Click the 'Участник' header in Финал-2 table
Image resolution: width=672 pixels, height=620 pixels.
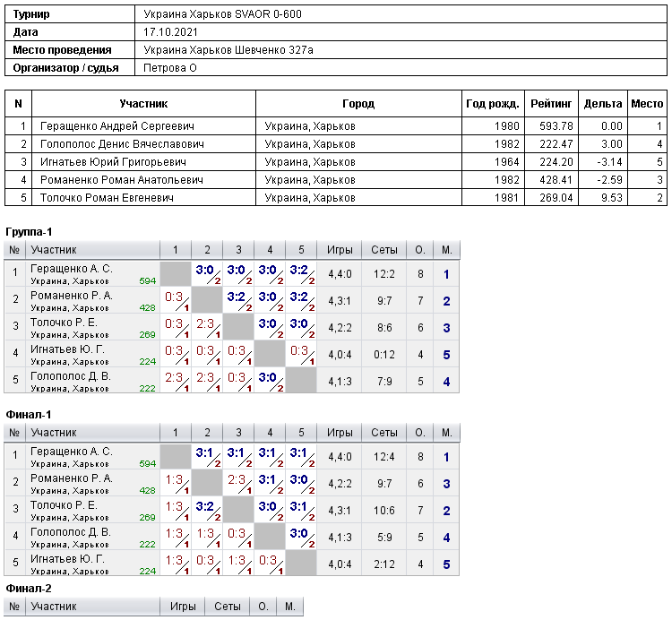[x=54, y=607]
